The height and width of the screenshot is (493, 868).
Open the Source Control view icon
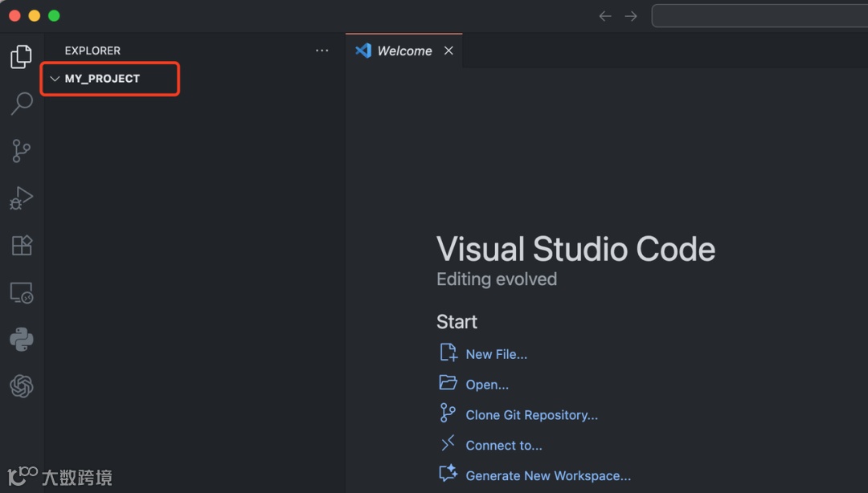click(x=21, y=150)
